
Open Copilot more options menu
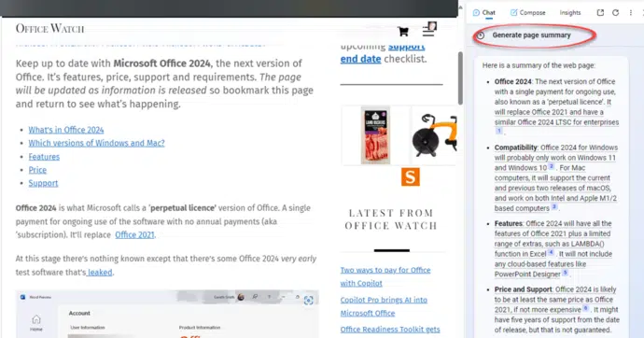[630, 13]
